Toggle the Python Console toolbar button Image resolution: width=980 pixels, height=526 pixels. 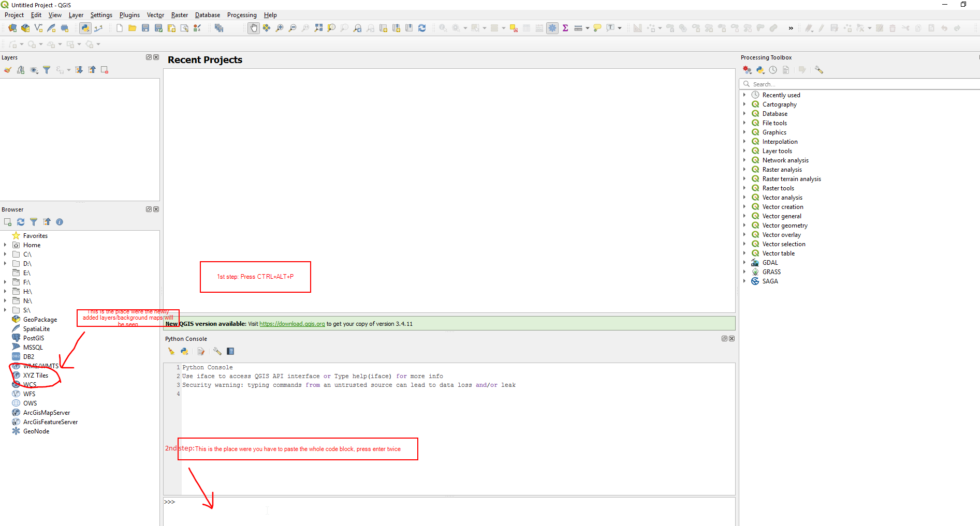[85, 28]
